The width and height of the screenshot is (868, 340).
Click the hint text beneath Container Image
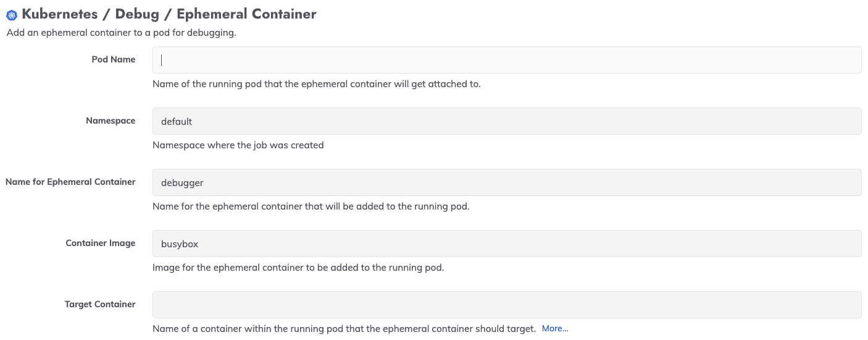click(x=298, y=268)
